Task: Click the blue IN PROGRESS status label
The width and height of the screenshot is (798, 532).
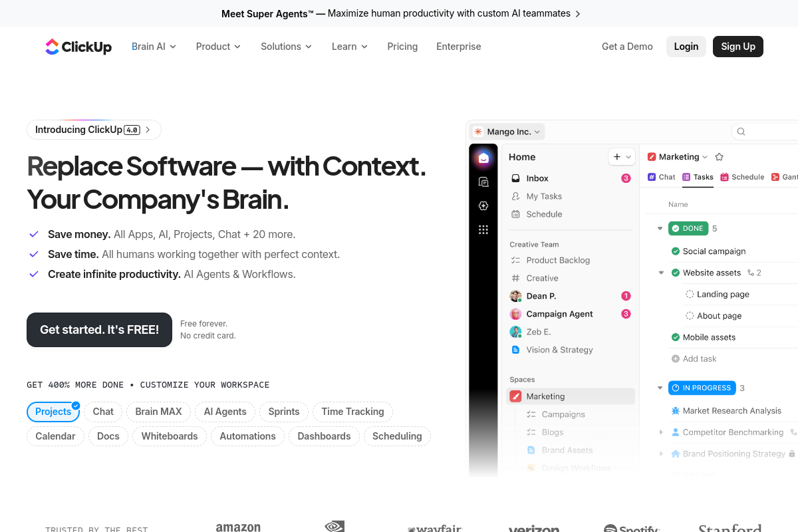Action: click(702, 388)
